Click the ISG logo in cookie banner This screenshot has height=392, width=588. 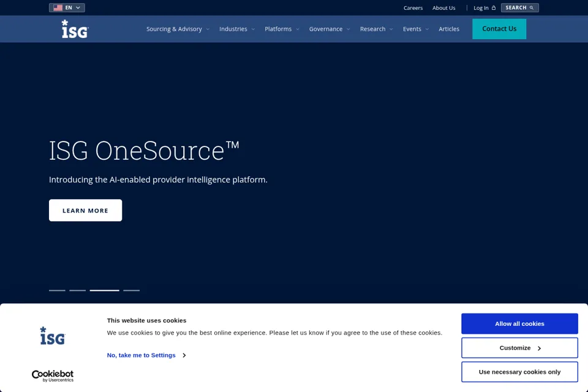pos(53,336)
